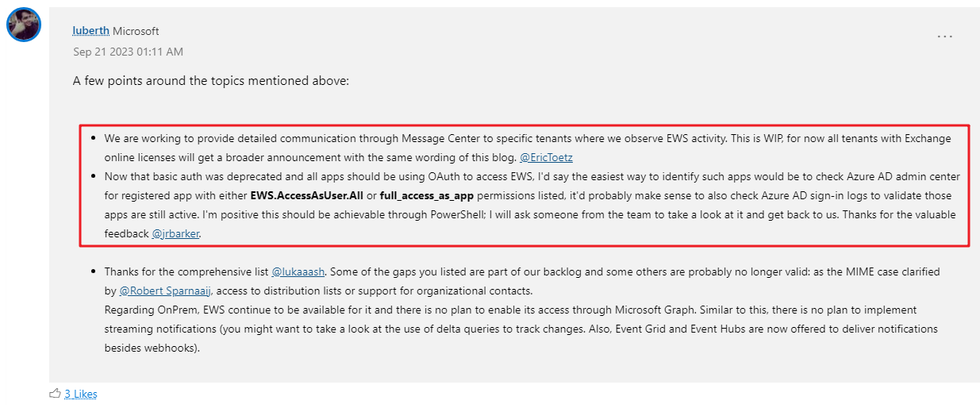This screenshot has width=980, height=408.
Task: Open the @Robert Sparnaaij mention link
Action: click(164, 291)
